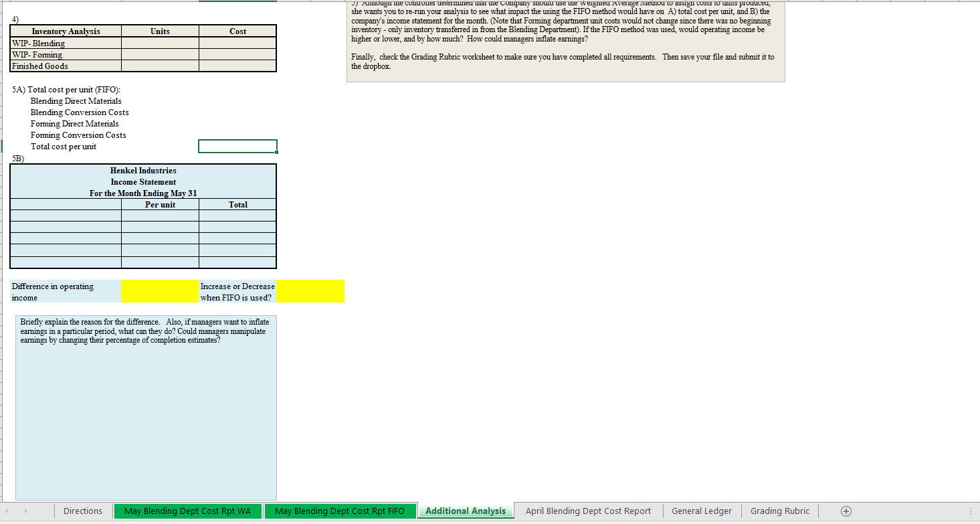
Task: Select the Total cost per unit input cell
Action: (x=237, y=146)
